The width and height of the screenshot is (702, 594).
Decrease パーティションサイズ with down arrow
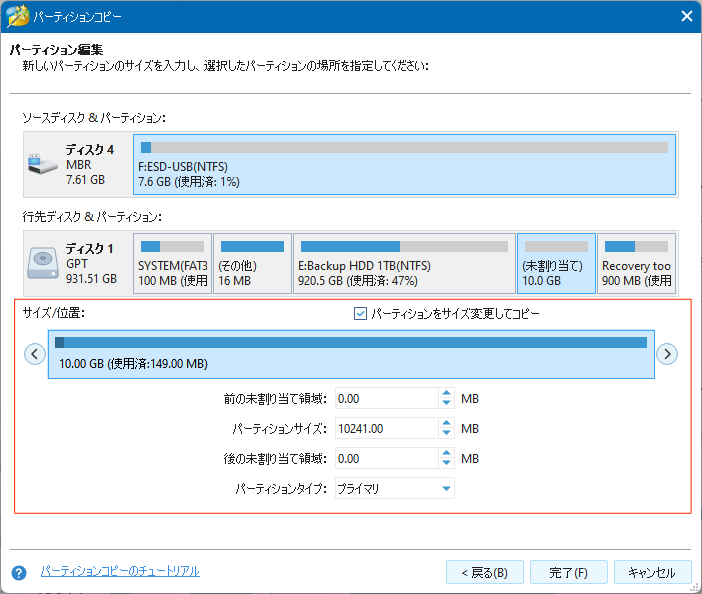pos(446,434)
